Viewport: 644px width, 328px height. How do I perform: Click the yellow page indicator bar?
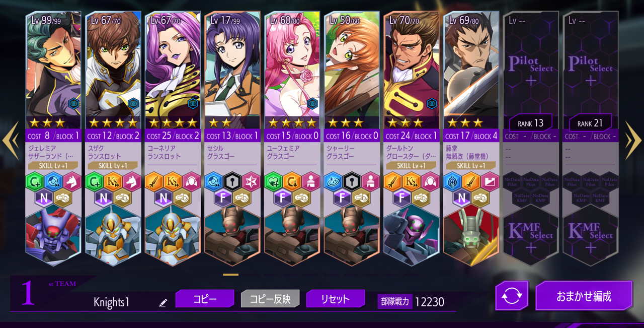coord(230,275)
